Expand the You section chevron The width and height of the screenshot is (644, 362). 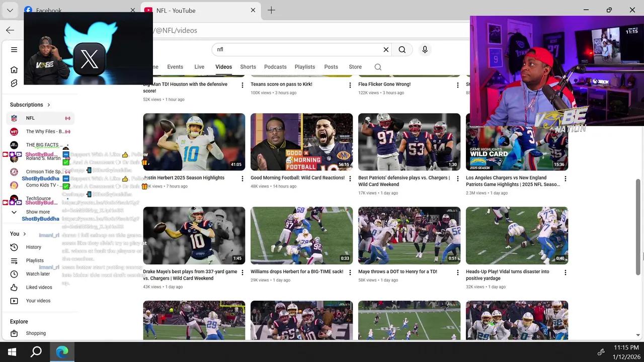pyautogui.click(x=25, y=234)
